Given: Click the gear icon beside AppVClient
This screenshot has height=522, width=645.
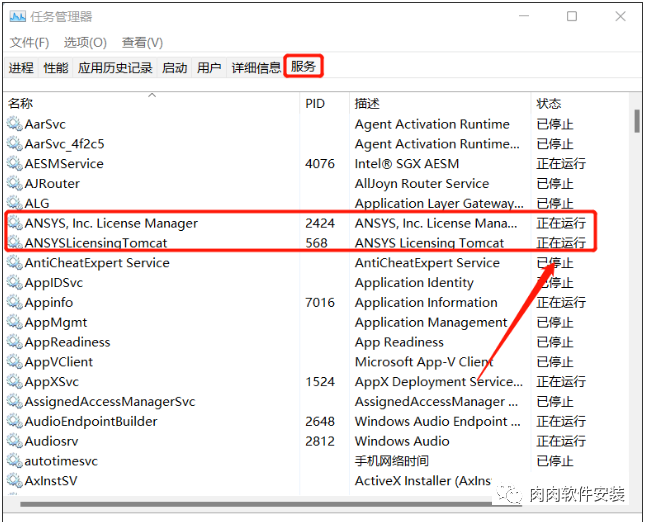Looking at the screenshot, I should [x=14, y=361].
